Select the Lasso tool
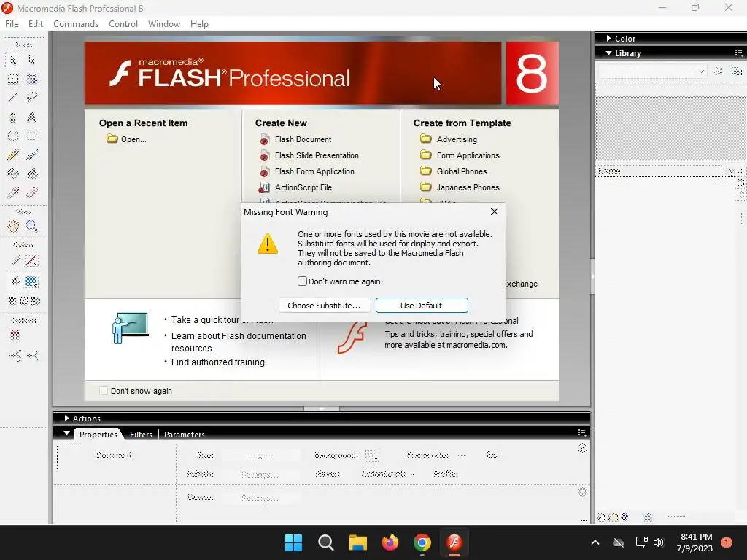This screenshot has width=747, height=560. [32, 98]
